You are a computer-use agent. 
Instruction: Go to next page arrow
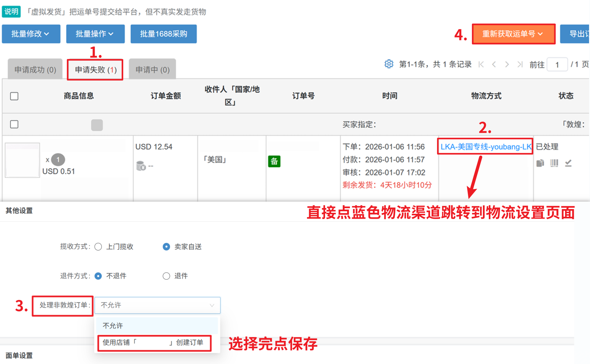pyautogui.click(x=507, y=64)
